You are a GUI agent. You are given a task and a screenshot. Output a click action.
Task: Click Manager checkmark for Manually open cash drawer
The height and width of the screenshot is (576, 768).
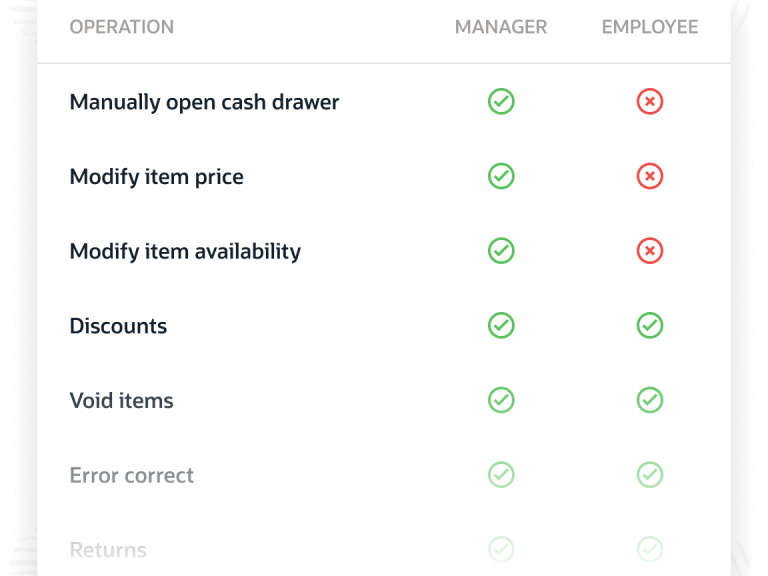pyautogui.click(x=501, y=102)
